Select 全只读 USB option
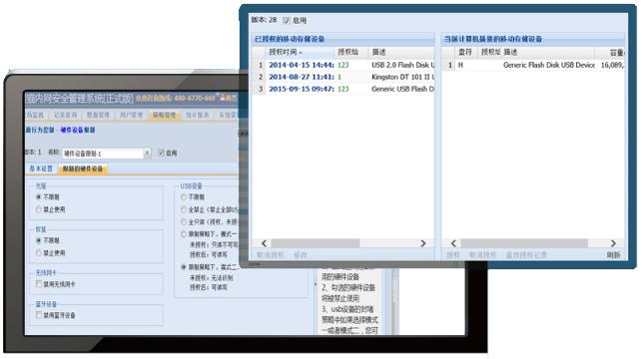This screenshot has width=644, height=359. point(184,222)
